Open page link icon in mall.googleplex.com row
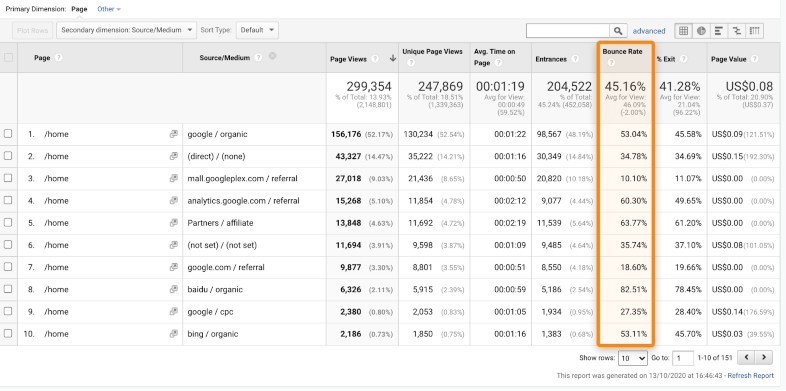This screenshot has height=391, width=786. [x=173, y=178]
